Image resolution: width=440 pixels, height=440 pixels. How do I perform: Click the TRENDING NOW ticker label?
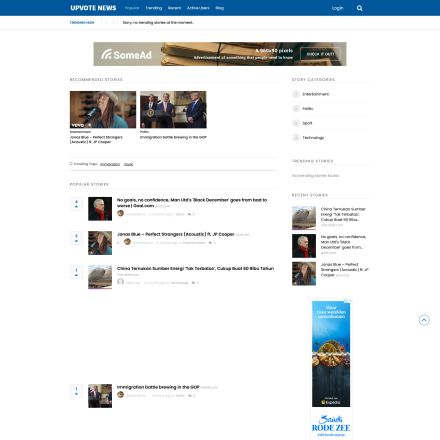point(82,23)
